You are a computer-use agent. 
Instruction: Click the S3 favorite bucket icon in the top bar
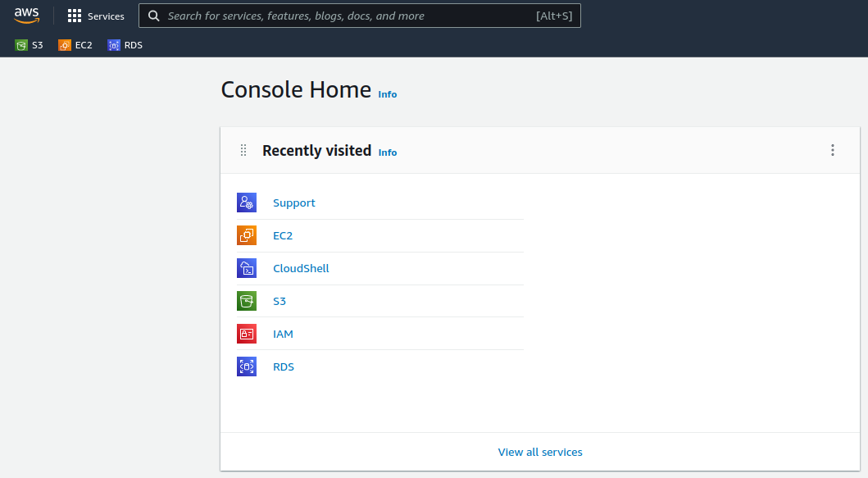21,45
